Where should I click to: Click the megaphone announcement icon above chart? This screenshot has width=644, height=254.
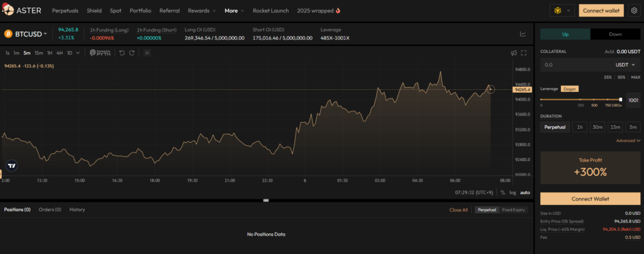(513, 53)
